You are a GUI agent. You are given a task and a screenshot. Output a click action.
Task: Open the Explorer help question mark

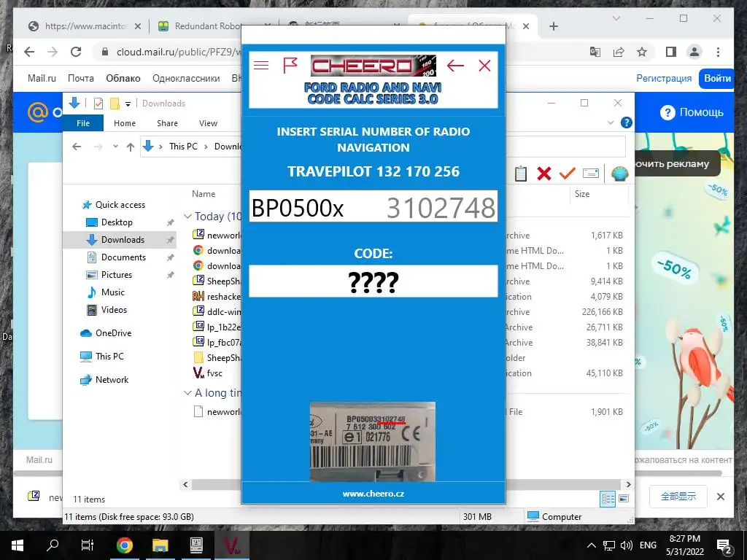tap(627, 122)
